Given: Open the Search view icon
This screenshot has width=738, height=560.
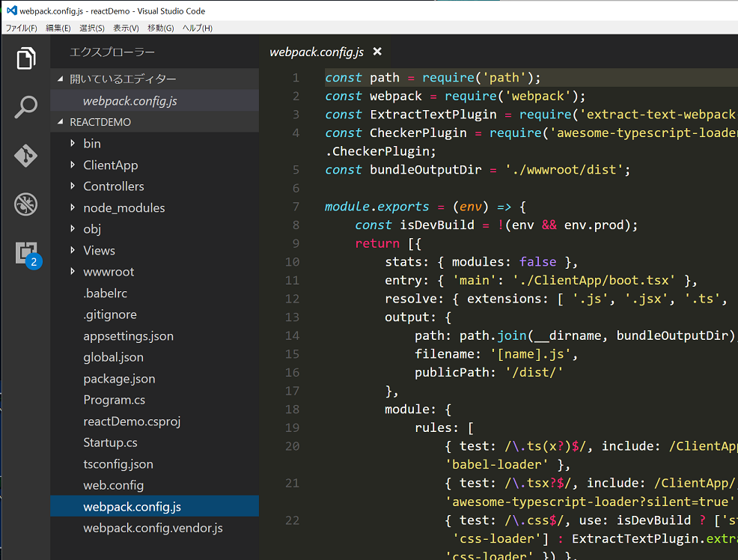Looking at the screenshot, I should tap(26, 107).
